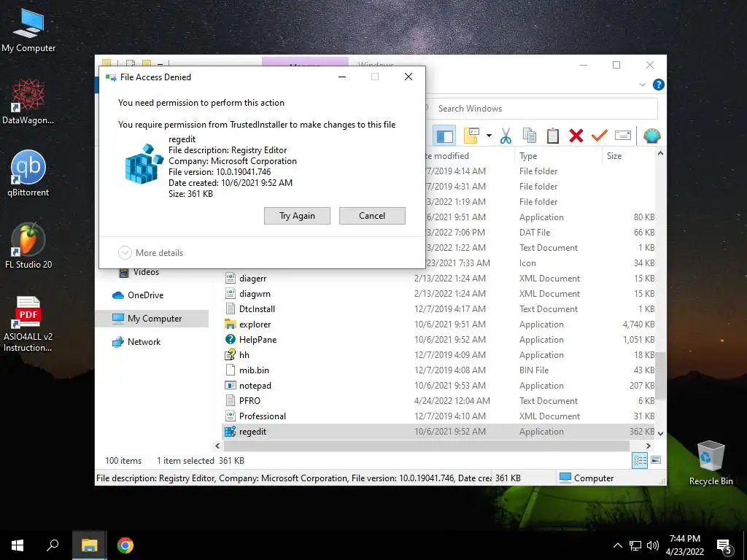This screenshot has height=560, width=747.
Task: Open Classic Explorer settings shell icon
Action: coord(651,136)
